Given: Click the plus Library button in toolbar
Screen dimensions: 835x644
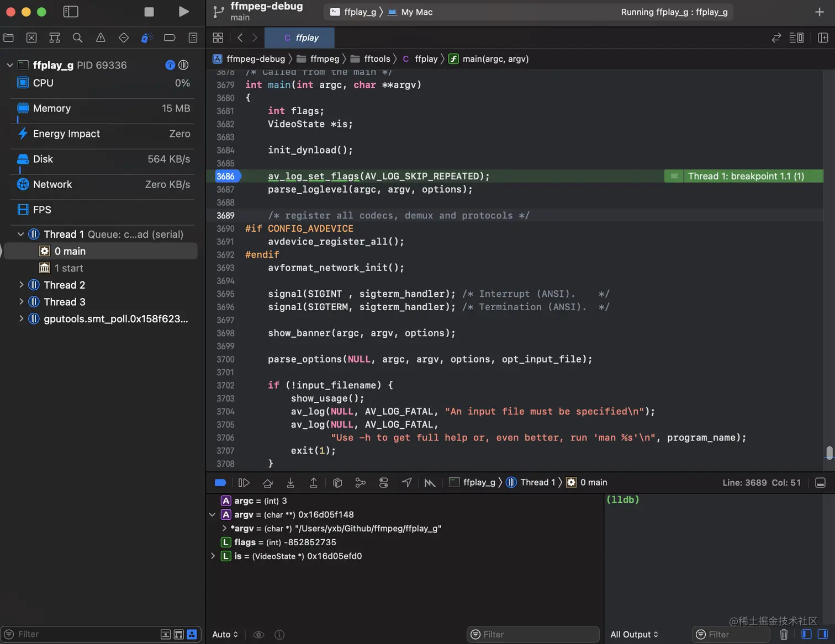Looking at the screenshot, I should (x=820, y=12).
